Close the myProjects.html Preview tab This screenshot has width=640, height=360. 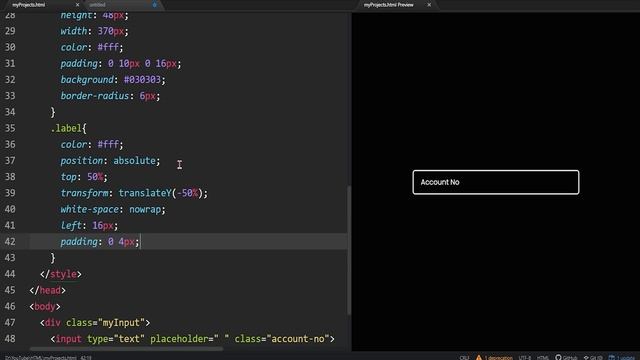pos(429,5)
